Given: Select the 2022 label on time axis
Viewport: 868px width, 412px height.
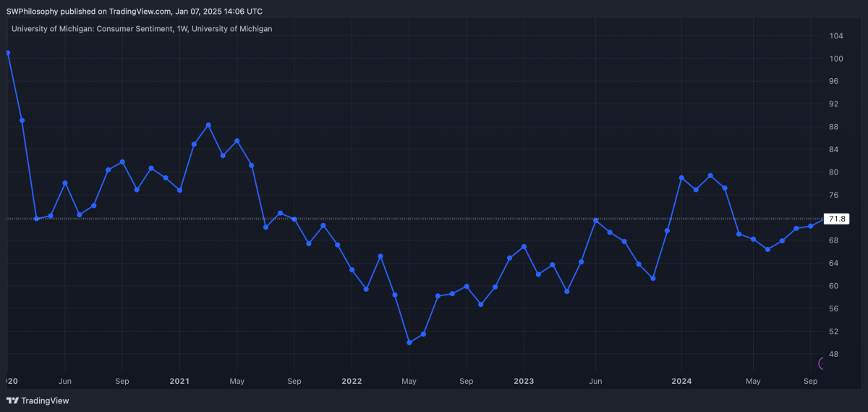Looking at the screenshot, I should coord(352,381).
